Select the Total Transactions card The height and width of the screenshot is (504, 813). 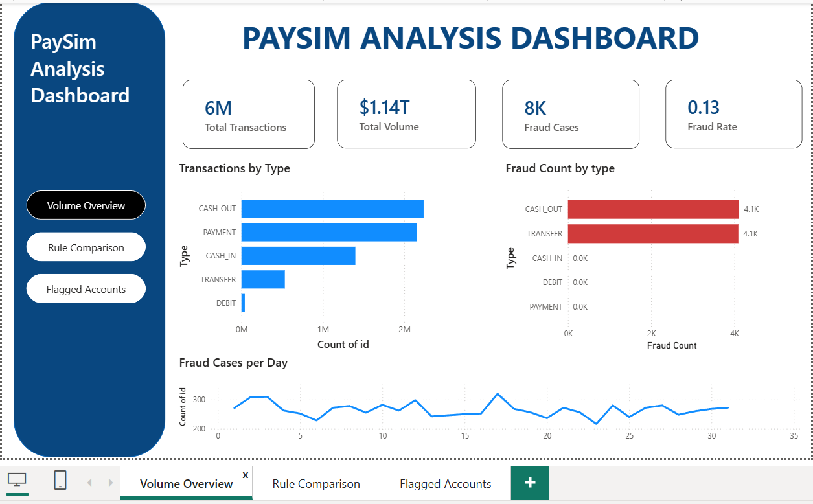pyautogui.click(x=249, y=115)
